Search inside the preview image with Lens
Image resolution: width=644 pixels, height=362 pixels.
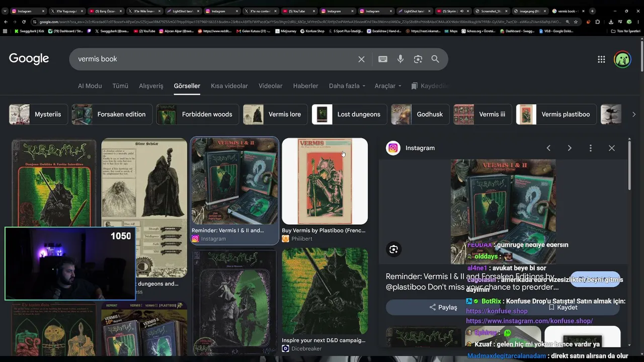pyautogui.click(x=393, y=249)
